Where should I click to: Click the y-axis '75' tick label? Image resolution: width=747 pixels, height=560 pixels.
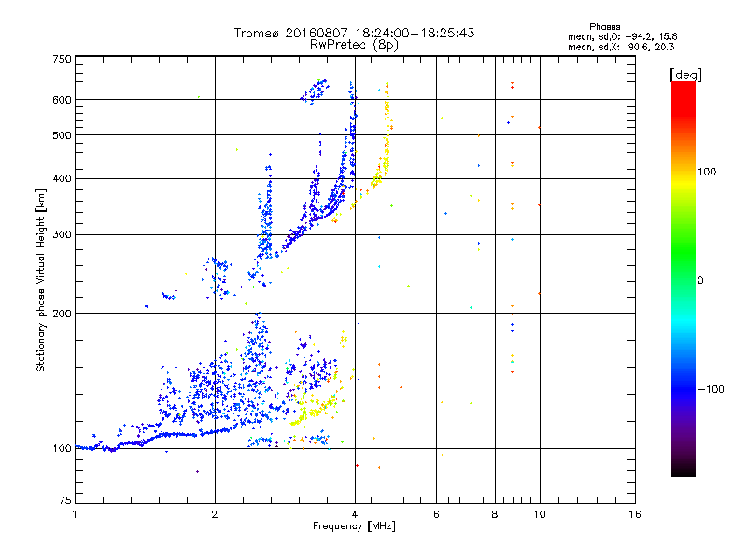(65, 500)
